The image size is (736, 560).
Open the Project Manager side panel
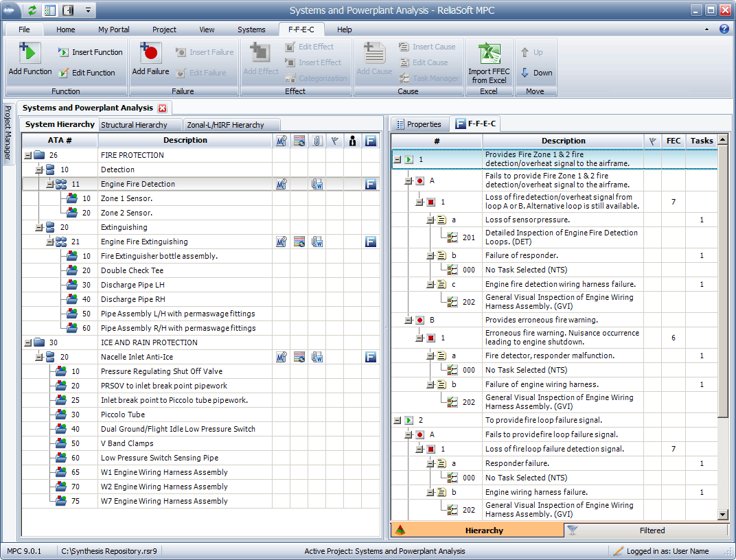pyautogui.click(x=8, y=132)
